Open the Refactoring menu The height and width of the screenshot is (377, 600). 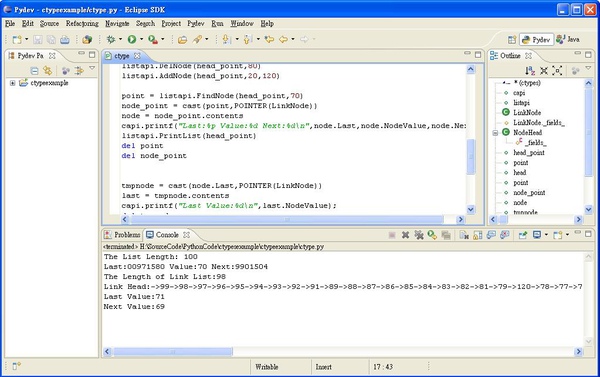click(x=82, y=24)
